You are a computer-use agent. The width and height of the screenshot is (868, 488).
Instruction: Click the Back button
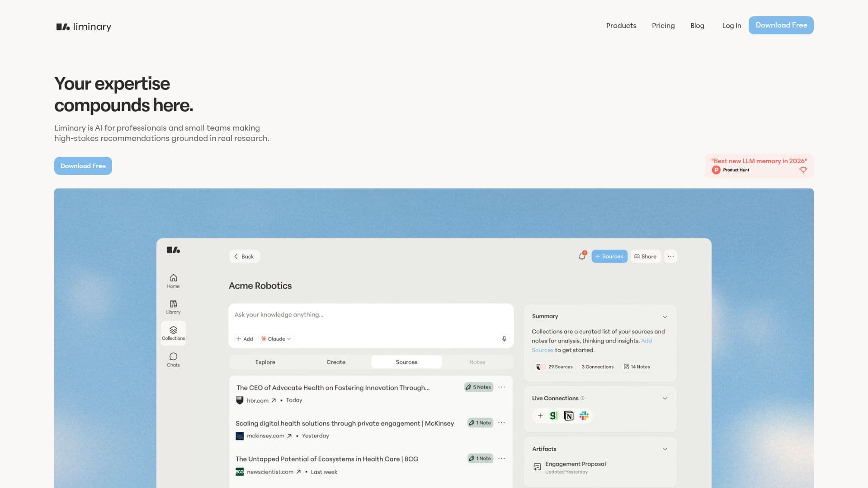(x=244, y=256)
